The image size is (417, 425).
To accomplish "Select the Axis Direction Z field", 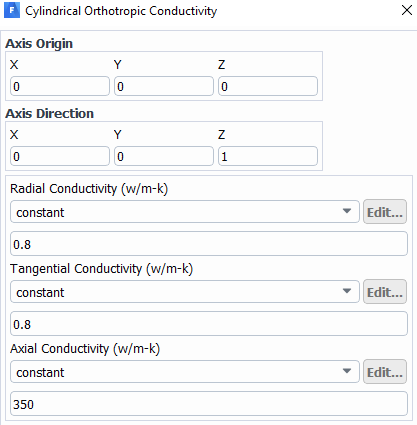I will tap(268, 156).
